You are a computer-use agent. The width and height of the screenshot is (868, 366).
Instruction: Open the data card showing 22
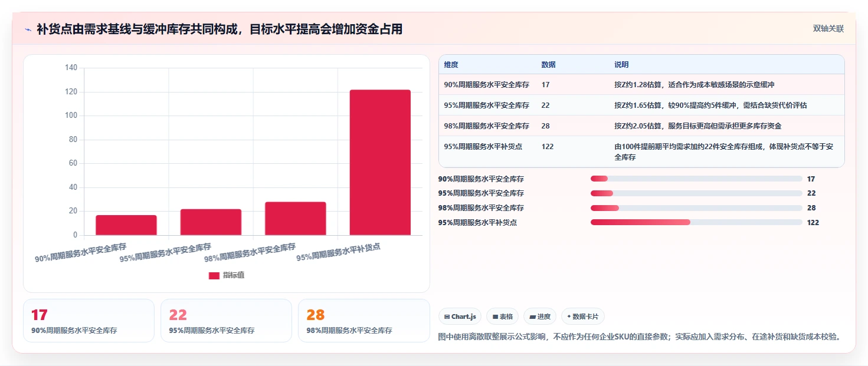coord(226,321)
